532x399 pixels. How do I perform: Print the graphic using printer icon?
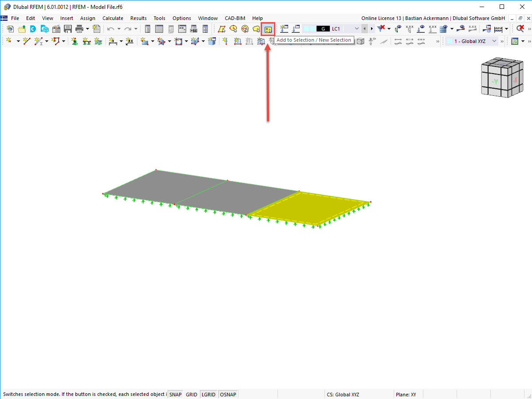[79, 29]
